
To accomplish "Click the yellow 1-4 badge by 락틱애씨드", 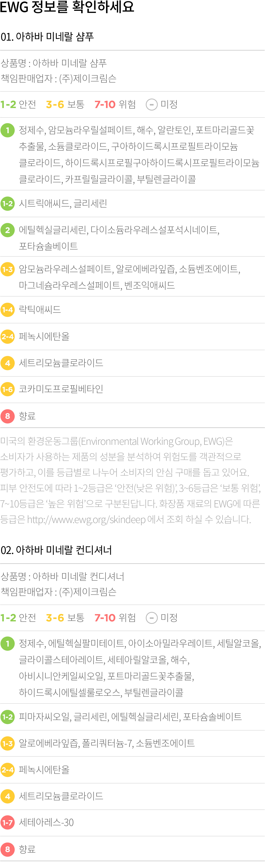I will tap(7, 310).
